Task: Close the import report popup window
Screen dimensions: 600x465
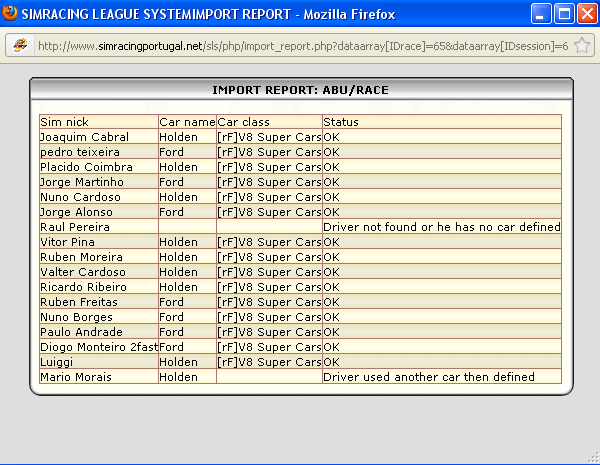Action: (x=585, y=14)
